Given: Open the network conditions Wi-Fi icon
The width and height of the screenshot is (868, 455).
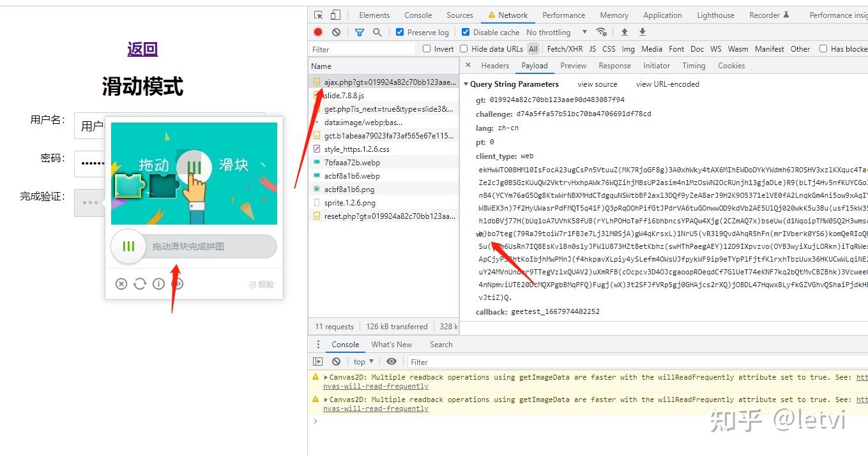Looking at the screenshot, I should click(x=601, y=32).
